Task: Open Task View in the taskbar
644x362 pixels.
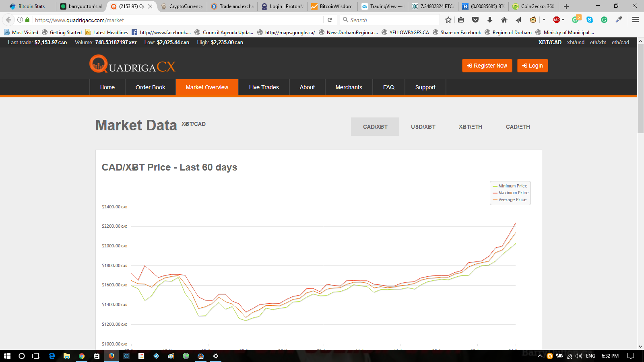Action: 36,356
